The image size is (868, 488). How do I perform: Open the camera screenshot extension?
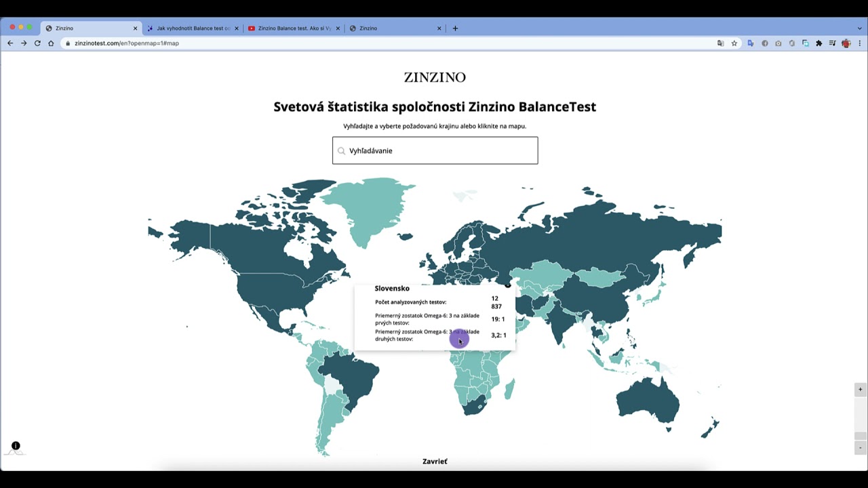tap(778, 43)
